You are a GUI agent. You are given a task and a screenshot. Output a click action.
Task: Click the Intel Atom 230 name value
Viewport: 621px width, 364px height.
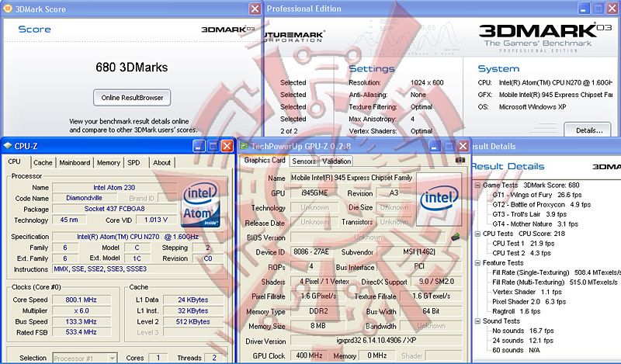tap(114, 187)
